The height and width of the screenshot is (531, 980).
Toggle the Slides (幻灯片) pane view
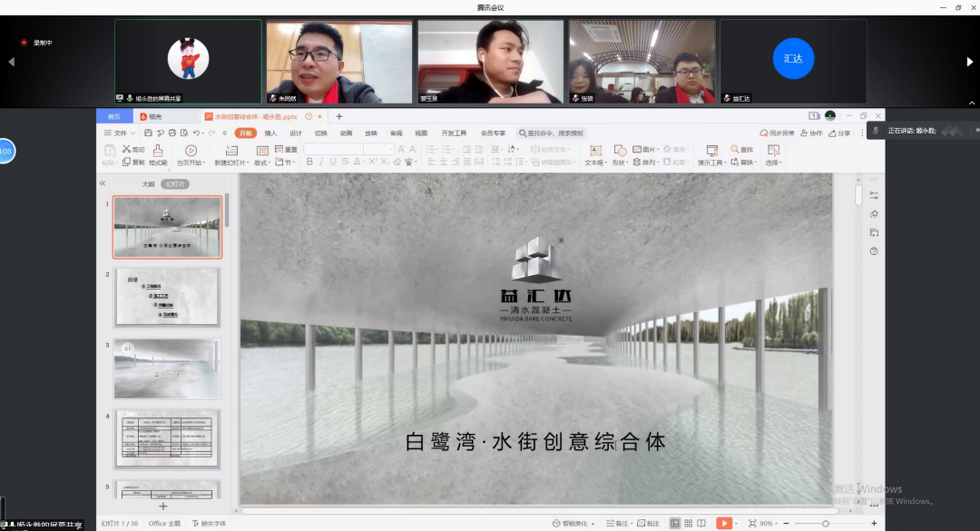[175, 184]
